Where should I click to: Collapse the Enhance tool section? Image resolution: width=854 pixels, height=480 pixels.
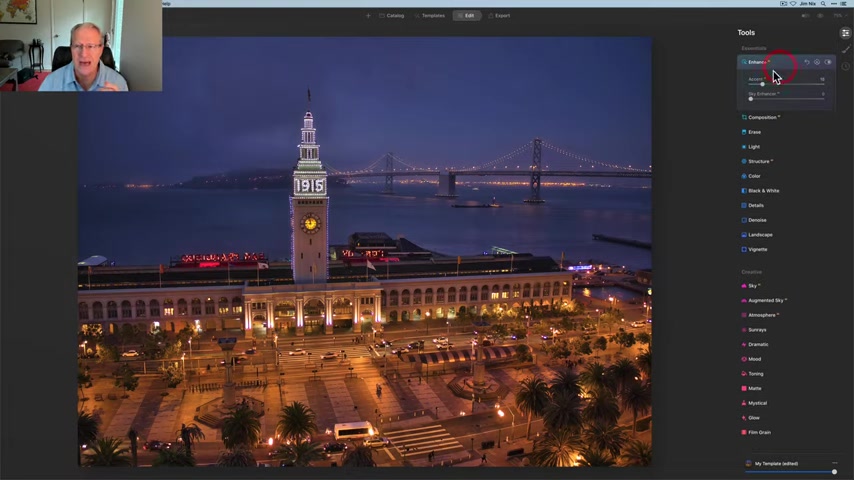pyautogui.click(x=758, y=62)
